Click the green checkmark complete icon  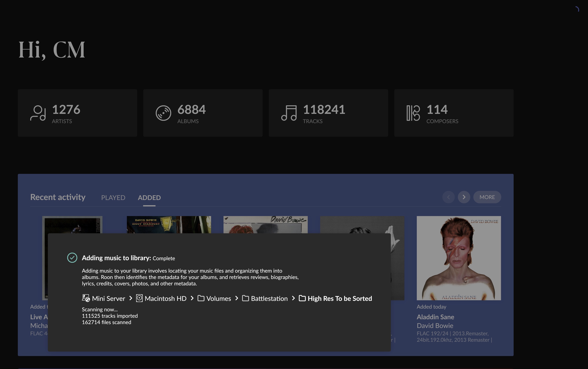tap(72, 258)
